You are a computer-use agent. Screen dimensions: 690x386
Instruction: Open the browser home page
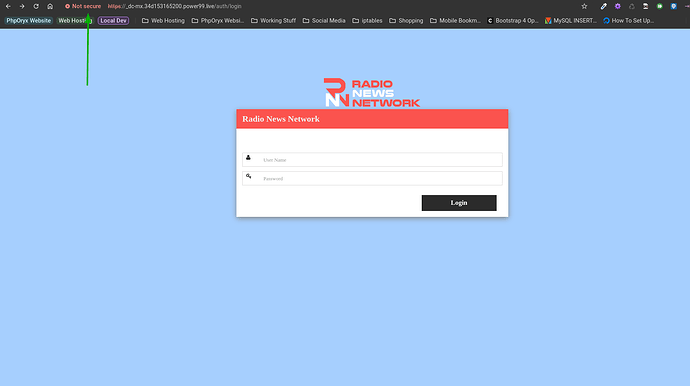click(x=50, y=6)
